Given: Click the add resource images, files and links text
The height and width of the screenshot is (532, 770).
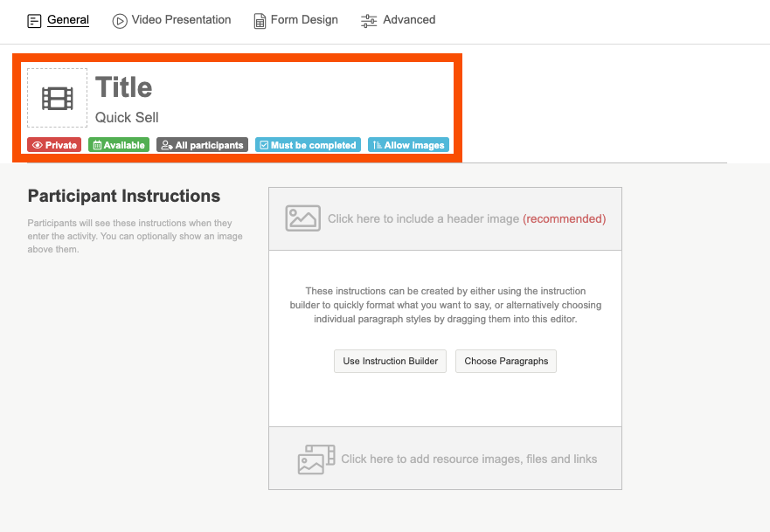Looking at the screenshot, I should pos(468,459).
